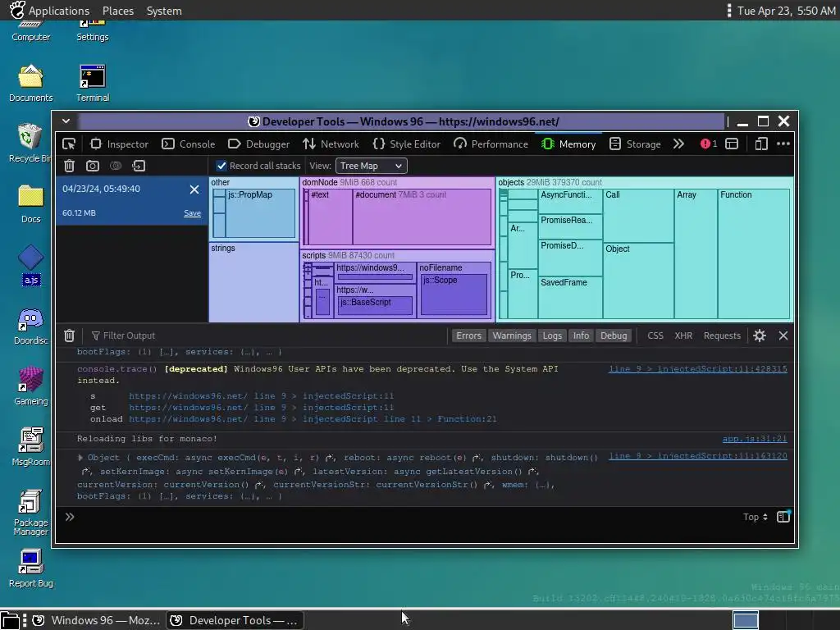Image resolution: width=840 pixels, height=630 pixels.
Task: Open the Tree Map view dropdown
Action: coord(372,166)
